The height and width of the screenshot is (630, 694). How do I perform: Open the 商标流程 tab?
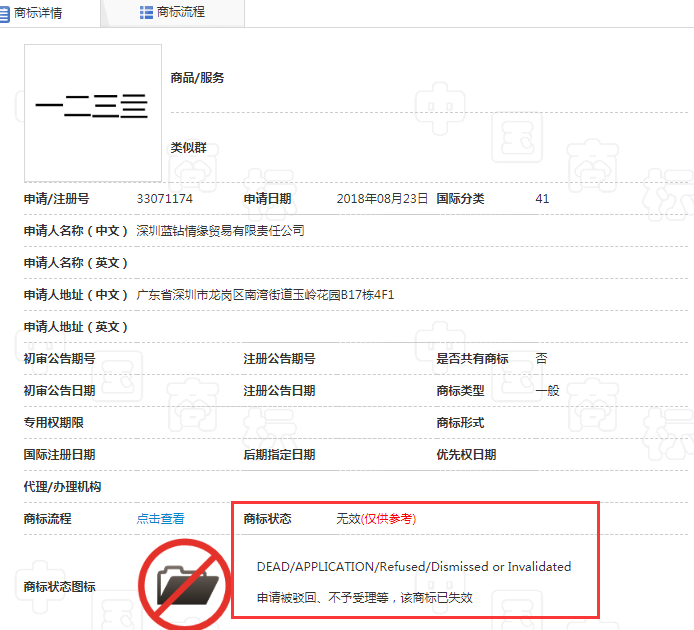[173, 13]
